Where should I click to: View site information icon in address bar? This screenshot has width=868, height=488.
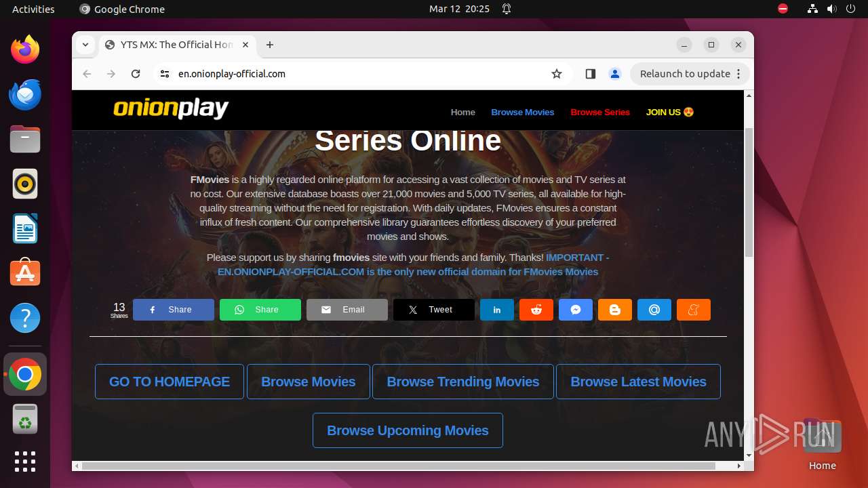(x=165, y=74)
